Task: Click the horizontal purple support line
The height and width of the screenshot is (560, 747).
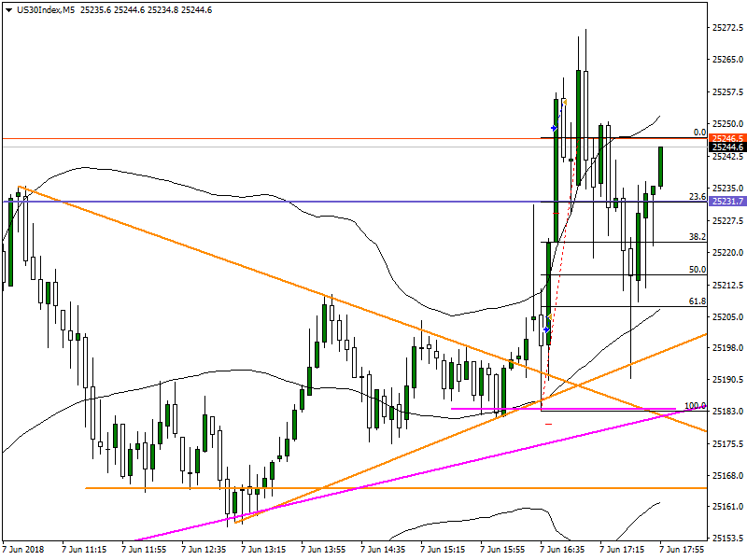Action: tap(514, 408)
